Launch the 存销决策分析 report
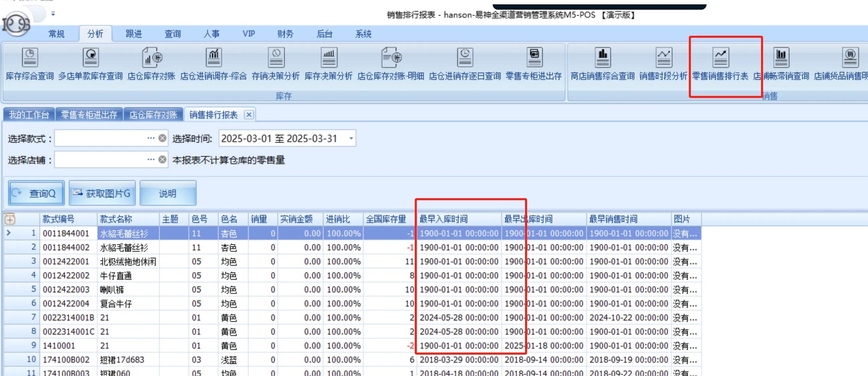 (x=276, y=64)
